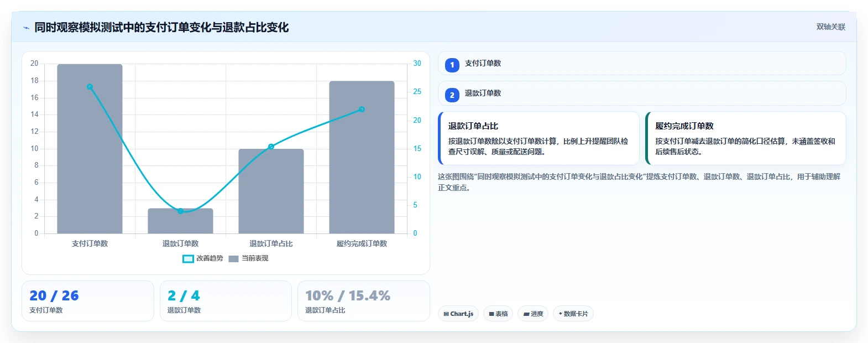This screenshot has height=343, width=868.
Task: Click the 10% / 15.4% 退款订单占比 card
Action: tap(364, 301)
